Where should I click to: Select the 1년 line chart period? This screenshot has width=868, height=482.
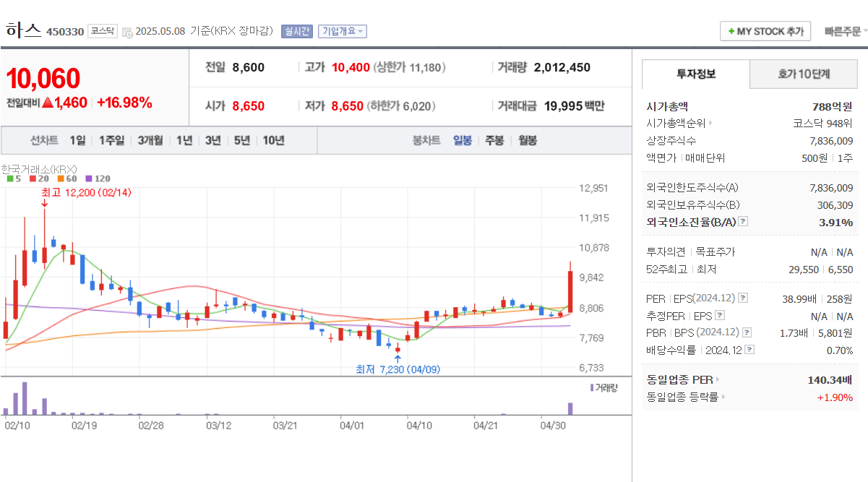[x=184, y=140]
